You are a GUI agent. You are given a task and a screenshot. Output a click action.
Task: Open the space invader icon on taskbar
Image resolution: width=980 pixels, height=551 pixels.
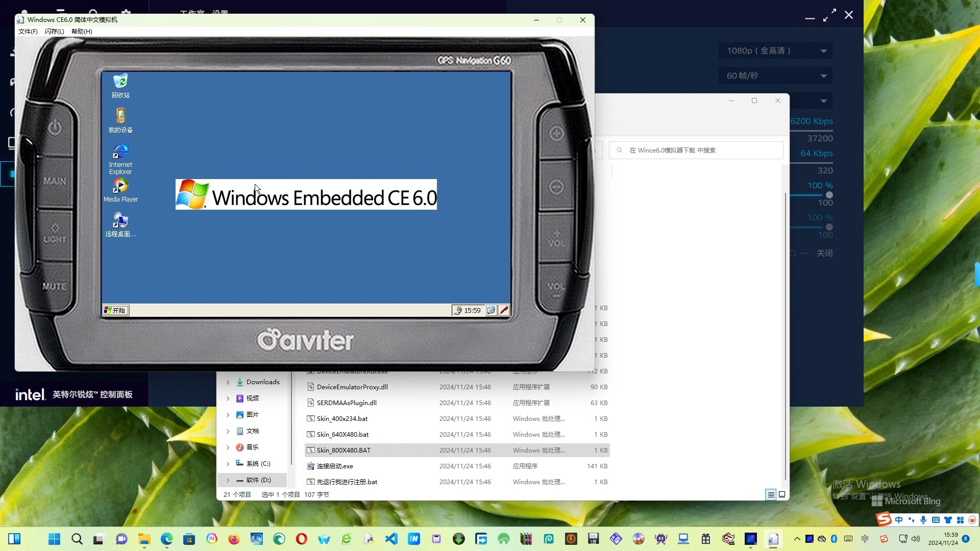pos(661,539)
